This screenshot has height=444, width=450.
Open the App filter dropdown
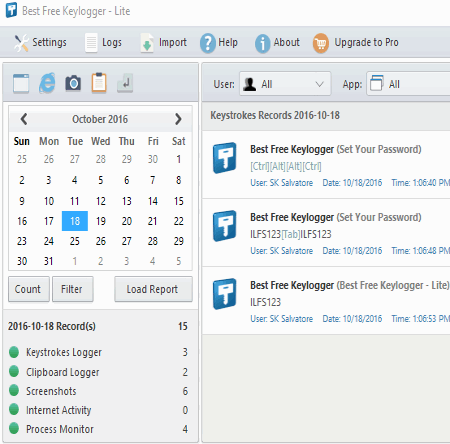click(408, 84)
